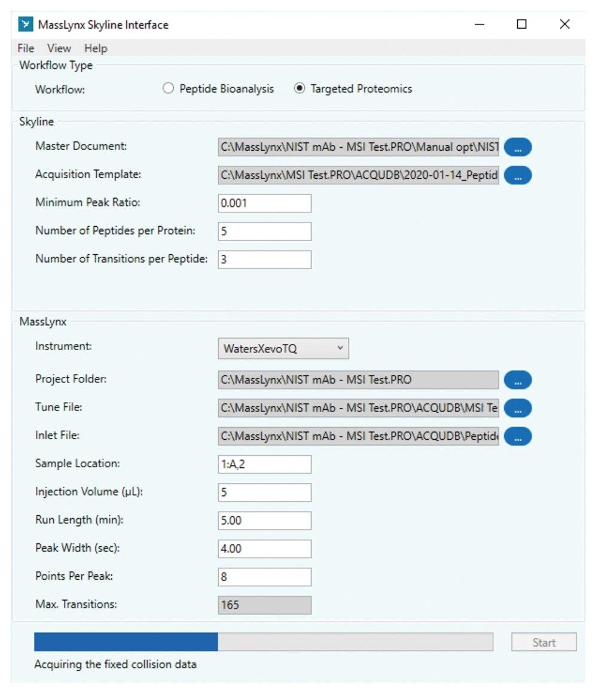The height and width of the screenshot is (700, 598).
Task: Click the Number of Transitions per Peptide field
Action: [265, 260]
